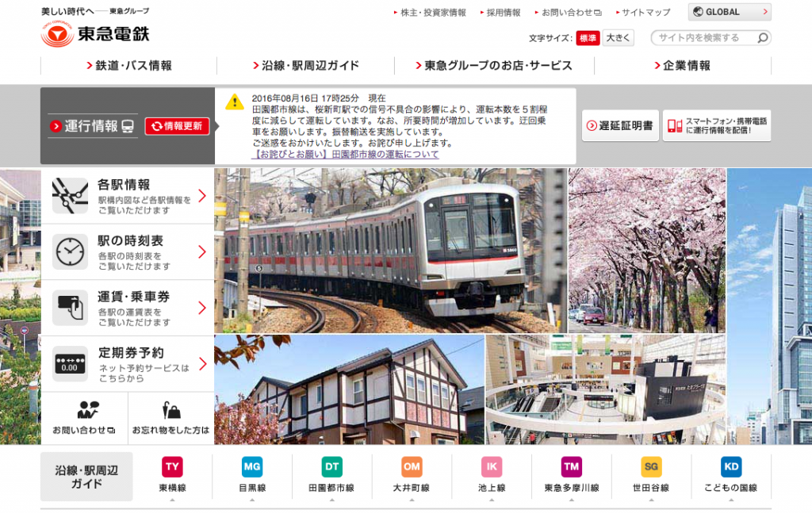The width and height of the screenshot is (812, 514).
Task: Click the magnifier search icon
Action: (x=762, y=38)
